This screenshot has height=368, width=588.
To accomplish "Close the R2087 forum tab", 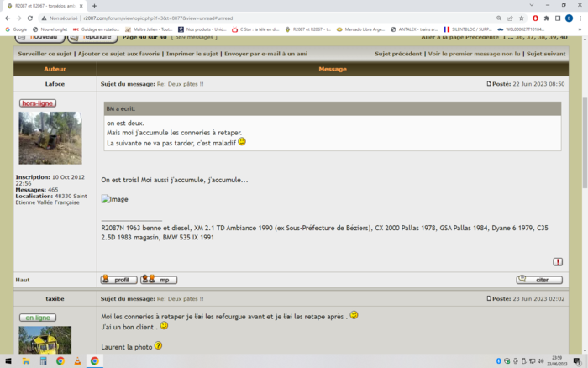I will pyautogui.click(x=81, y=6).
